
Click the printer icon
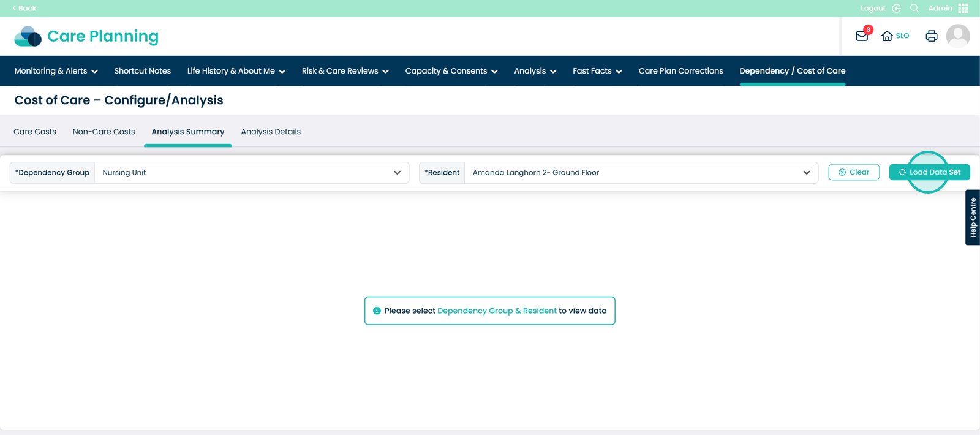pyautogui.click(x=932, y=36)
